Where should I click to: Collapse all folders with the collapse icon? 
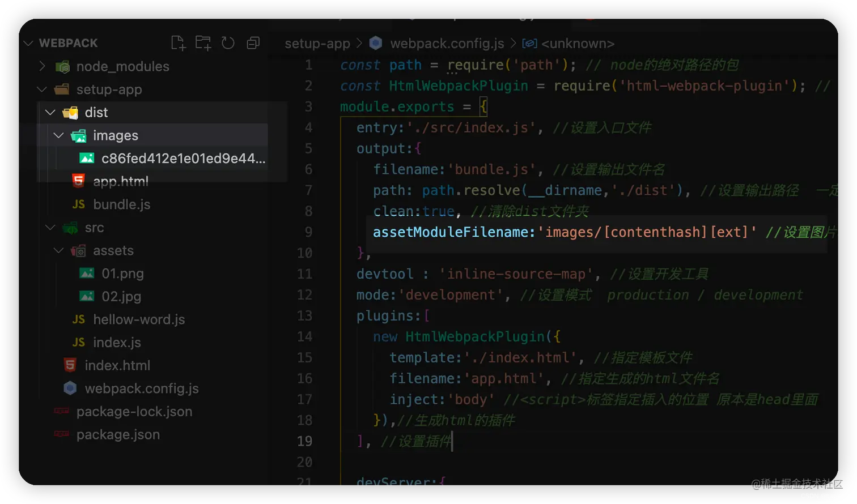coord(253,43)
